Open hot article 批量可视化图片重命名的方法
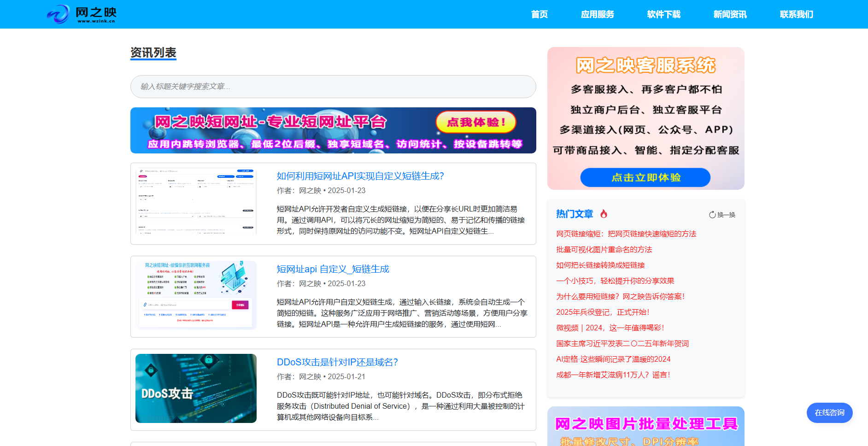This screenshot has width=868, height=446. 604,250
